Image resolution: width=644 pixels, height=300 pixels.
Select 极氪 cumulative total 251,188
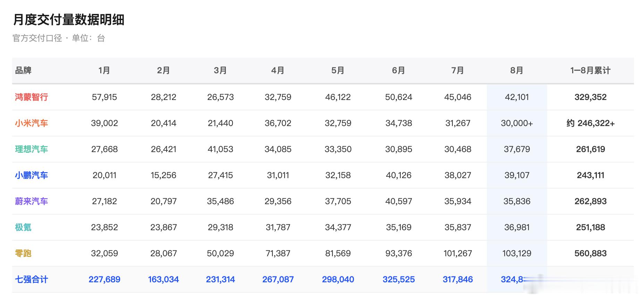[x=591, y=227]
